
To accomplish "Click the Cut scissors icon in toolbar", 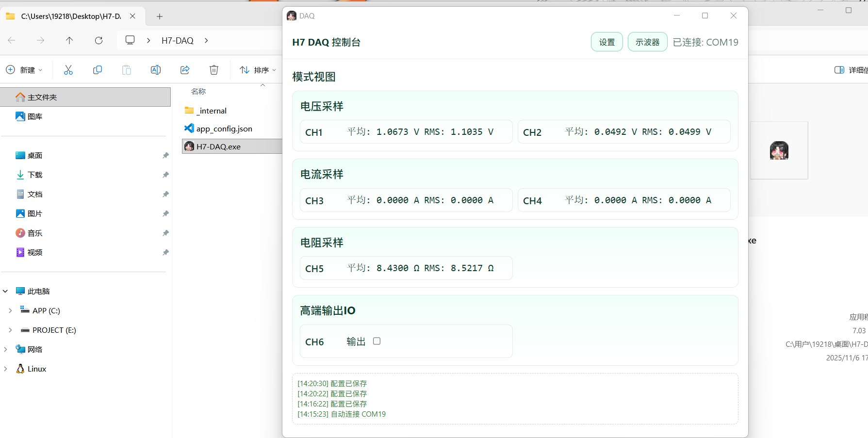I will click(68, 70).
